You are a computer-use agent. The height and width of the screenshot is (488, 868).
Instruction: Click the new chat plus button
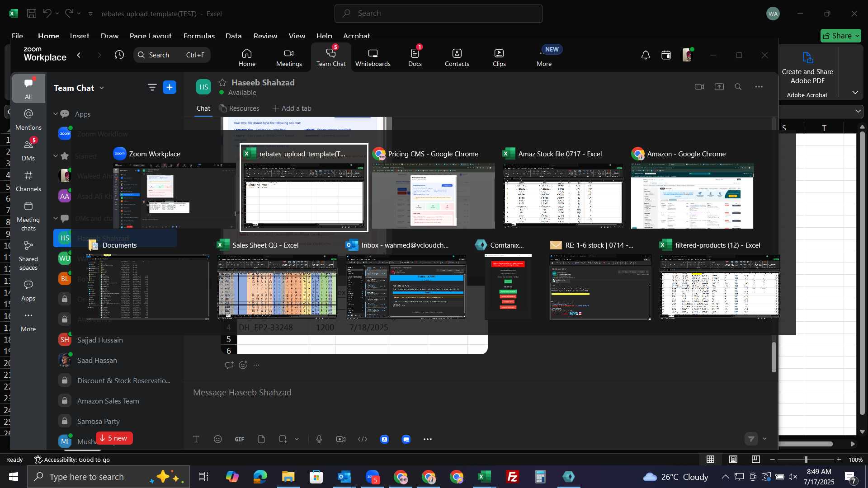(170, 87)
